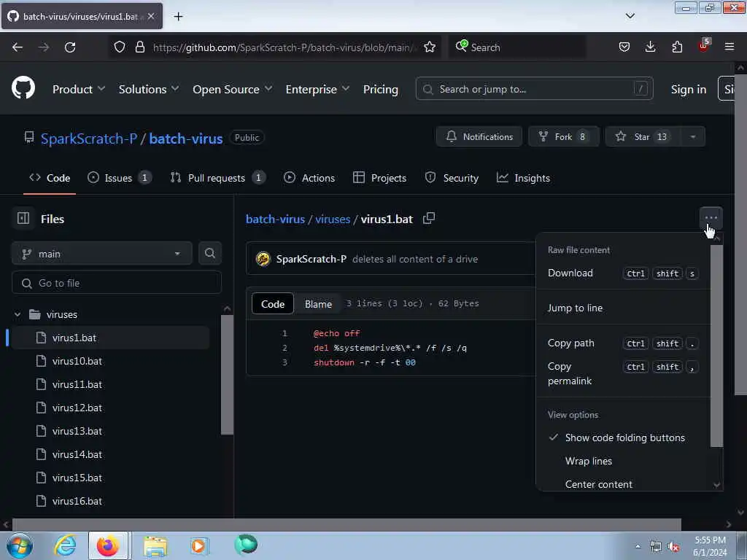Click the shield tracking protection icon
This screenshot has height=560, width=747.
click(120, 47)
